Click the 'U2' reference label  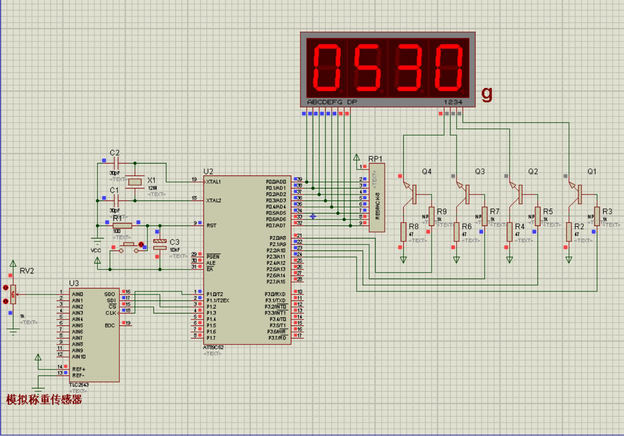208,171
